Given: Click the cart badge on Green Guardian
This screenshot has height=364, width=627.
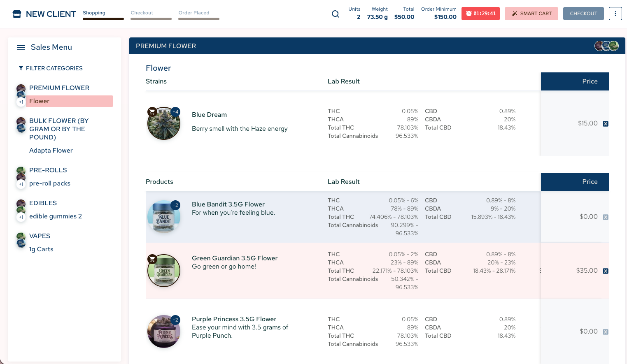Looking at the screenshot, I should tap(152, 259).
